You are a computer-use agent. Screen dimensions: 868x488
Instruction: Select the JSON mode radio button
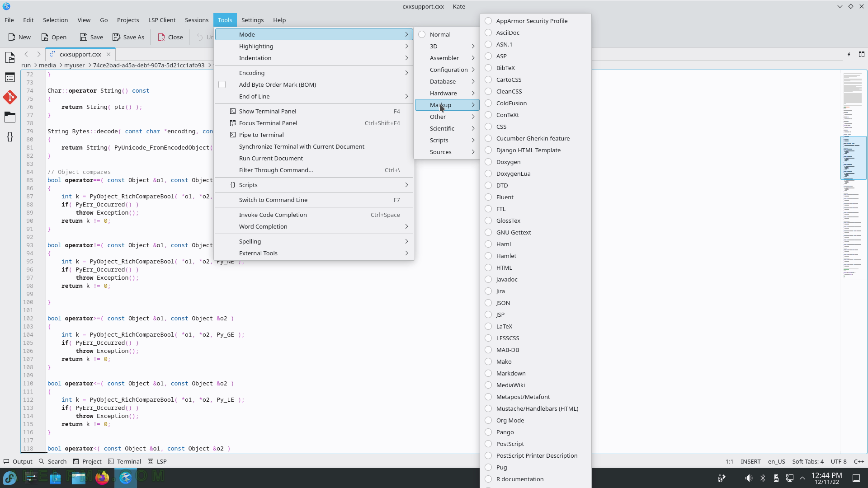coord(488,303)
